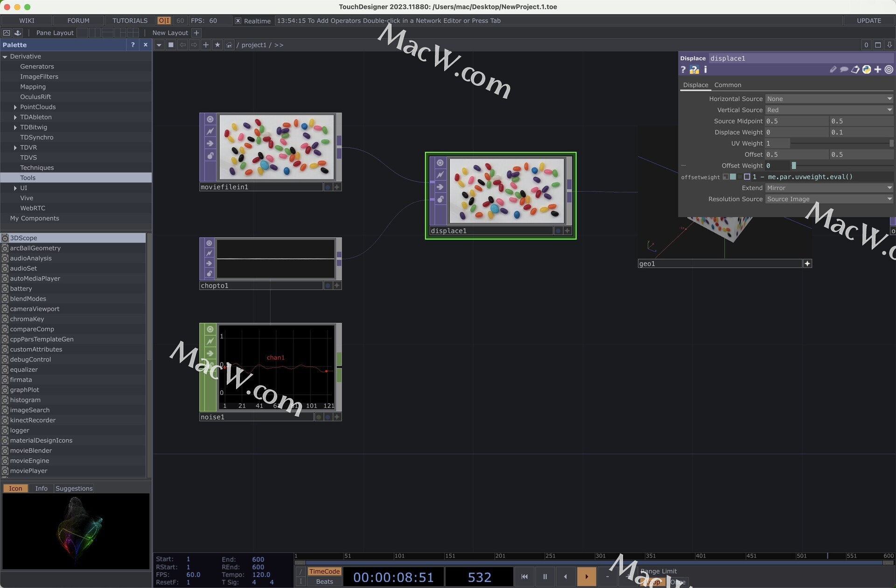Pause timeline playback

[x=545, y=577]
